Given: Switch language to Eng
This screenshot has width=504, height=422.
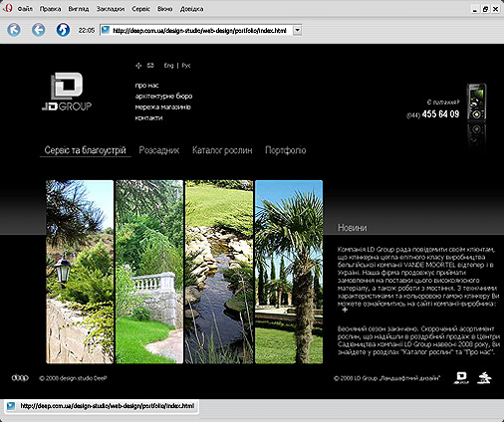Looking at the screenshot, I should click(x=168, y=66).
